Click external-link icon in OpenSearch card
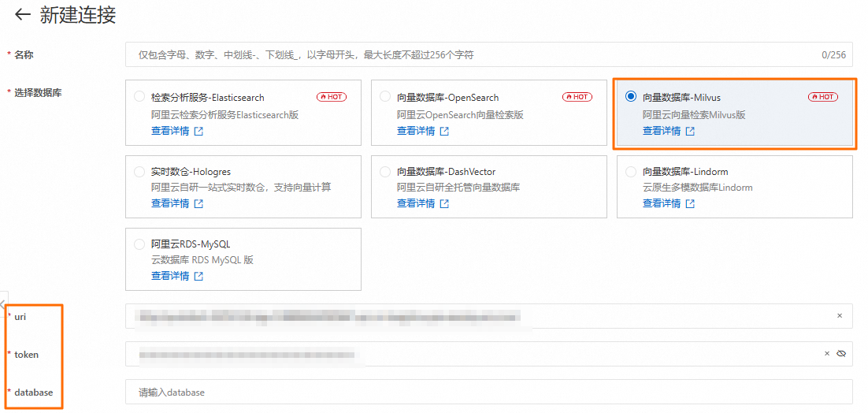868x413 pixels. tap(444, 132)
